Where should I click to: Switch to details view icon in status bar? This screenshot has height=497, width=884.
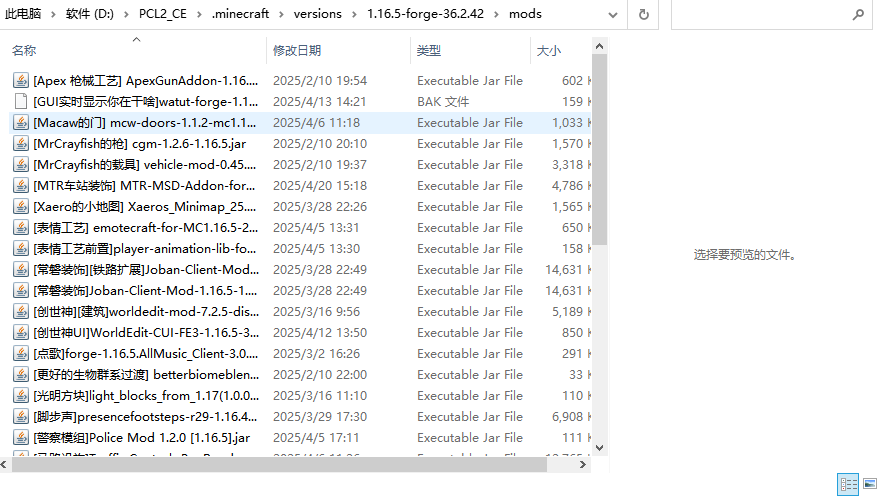pos(847,485)
